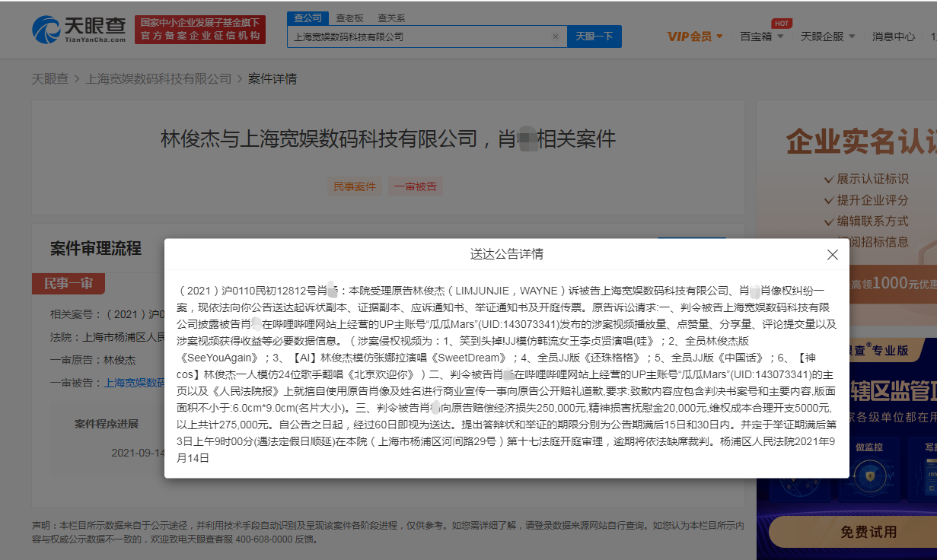Select the 查老板 tab
This screenshot has height=560, width=937.
click(x=349, y=17)
